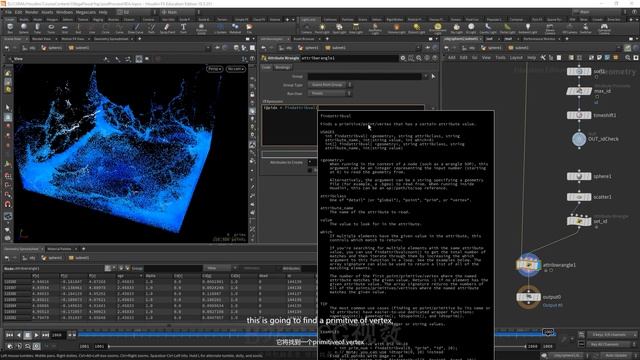
Task: Select the Spray Paint shelf tool
Action: click(167, 28)
